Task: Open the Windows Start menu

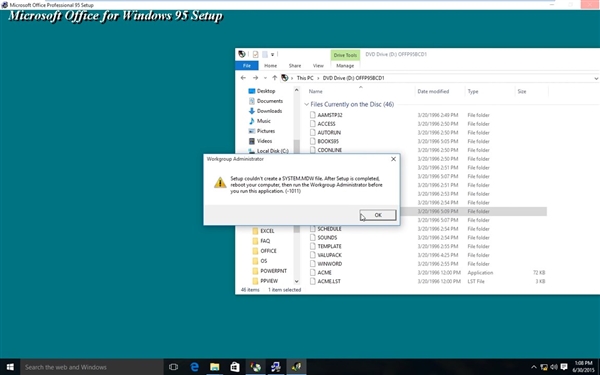Action: tap(10, 367)
